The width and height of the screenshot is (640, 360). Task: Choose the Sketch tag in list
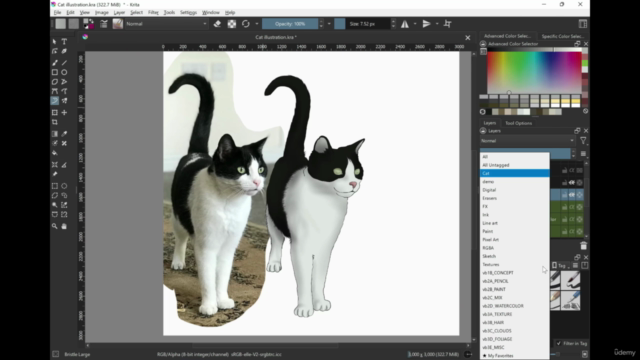point(515,256)
